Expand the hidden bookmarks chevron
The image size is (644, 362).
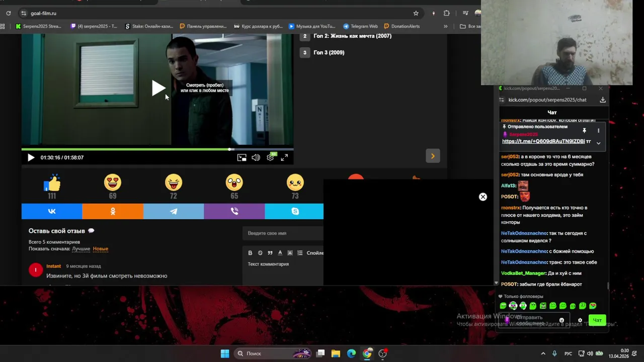pos(445,26)
